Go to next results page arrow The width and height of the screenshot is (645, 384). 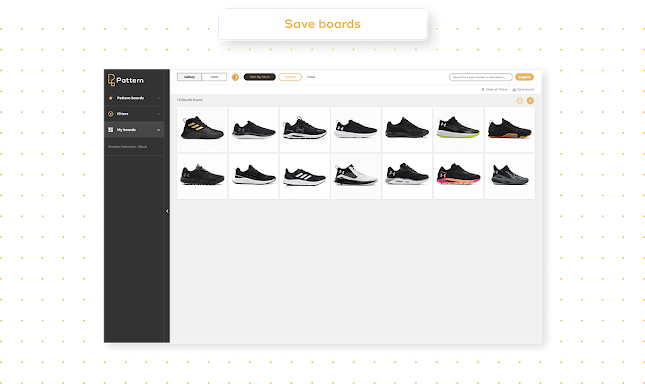[530, 101]
